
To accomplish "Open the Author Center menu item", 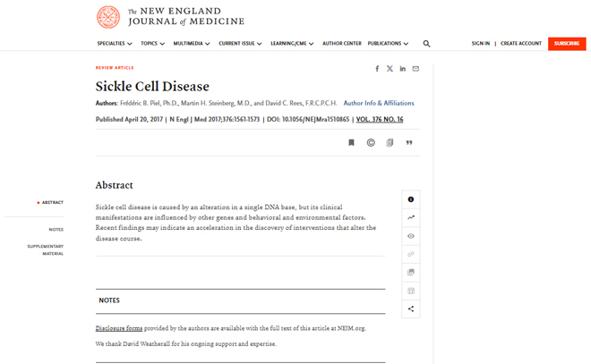I will click(x=342, y=44).
